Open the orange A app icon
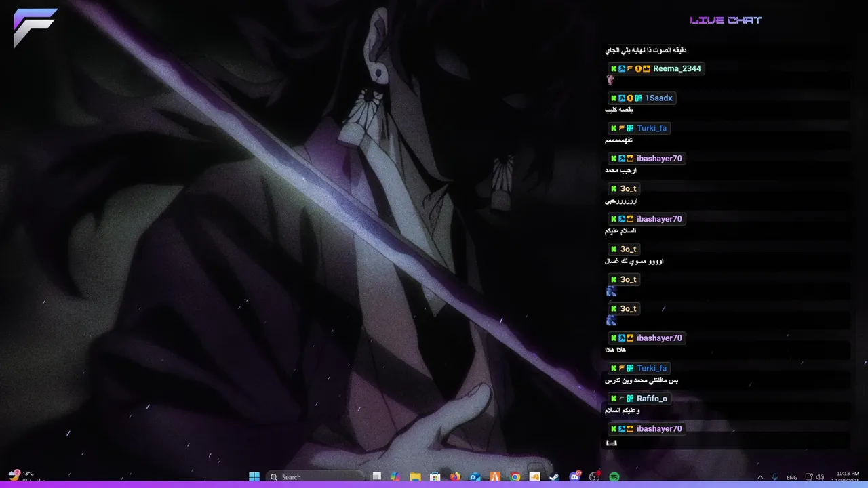This screenshot has height=488, width=868. (495, 476)
